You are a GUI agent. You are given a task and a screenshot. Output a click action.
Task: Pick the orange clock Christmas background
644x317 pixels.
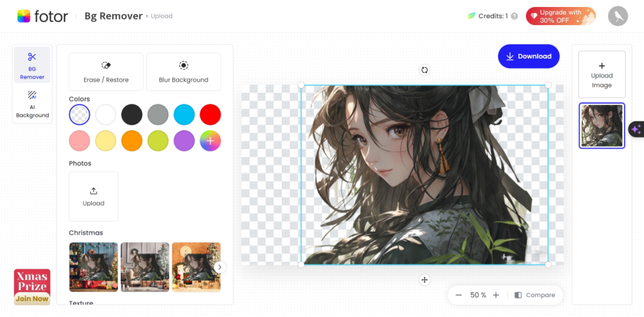pyautogui.click(x=196, y=267)
